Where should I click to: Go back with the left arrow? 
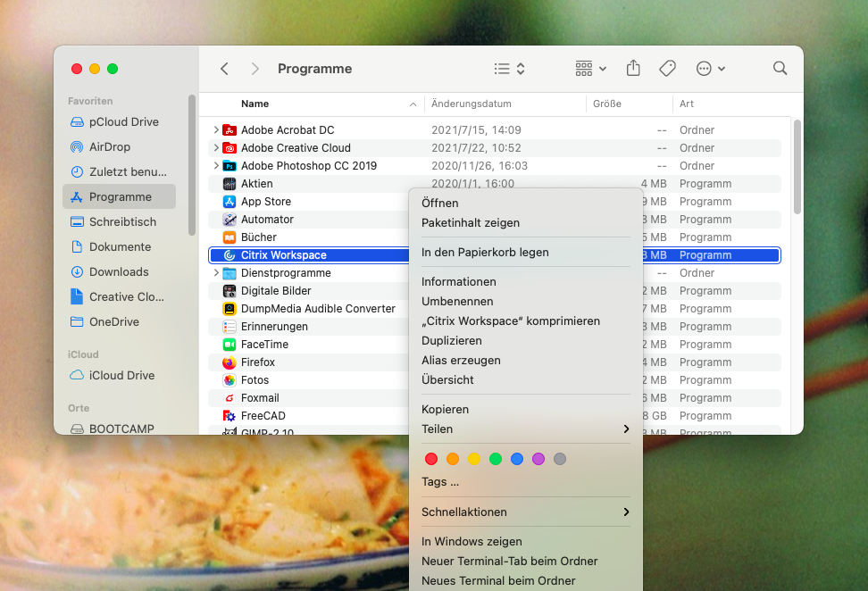click(x=224, y=69)
